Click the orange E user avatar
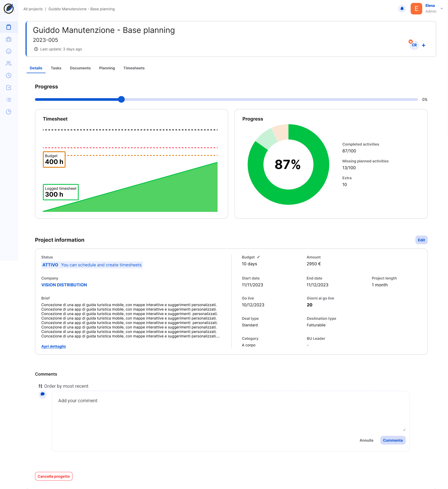The width and height of the screenshot is (448, 489). click(x=416, y=9)
